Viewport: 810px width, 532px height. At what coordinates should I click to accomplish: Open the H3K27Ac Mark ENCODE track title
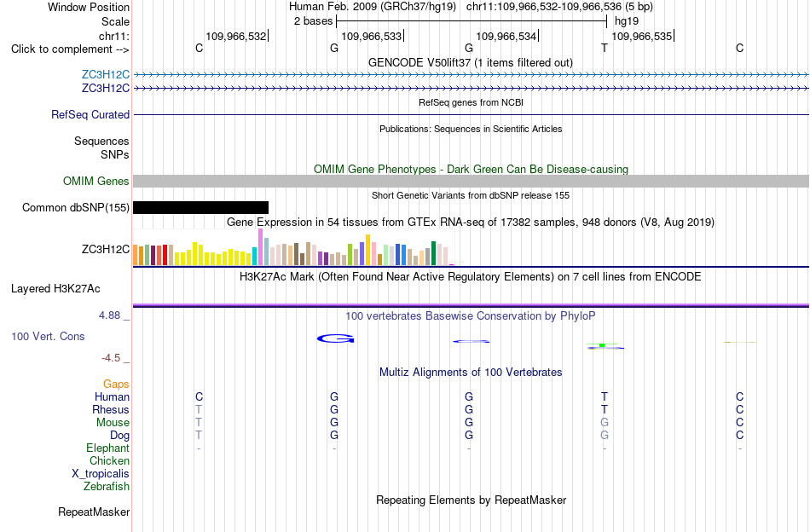click(x=471, y=276)
